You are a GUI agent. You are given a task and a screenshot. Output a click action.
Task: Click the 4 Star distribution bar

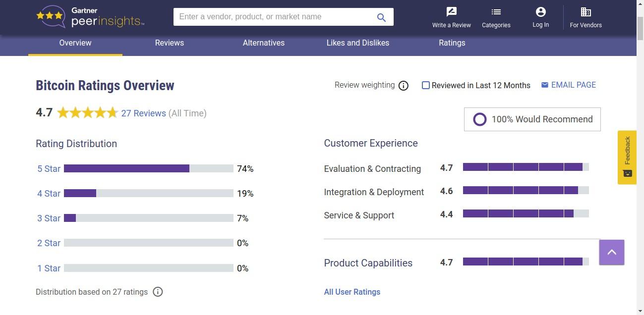(x=149, y=193)
